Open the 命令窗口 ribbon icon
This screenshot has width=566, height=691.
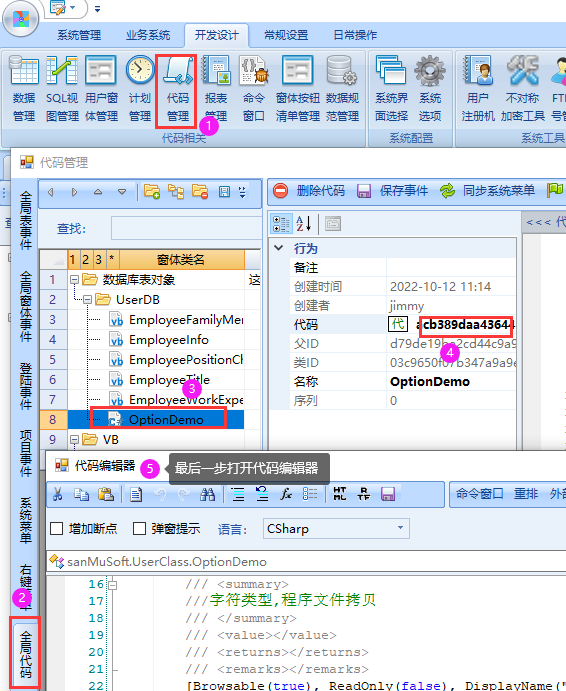[254, 89]
